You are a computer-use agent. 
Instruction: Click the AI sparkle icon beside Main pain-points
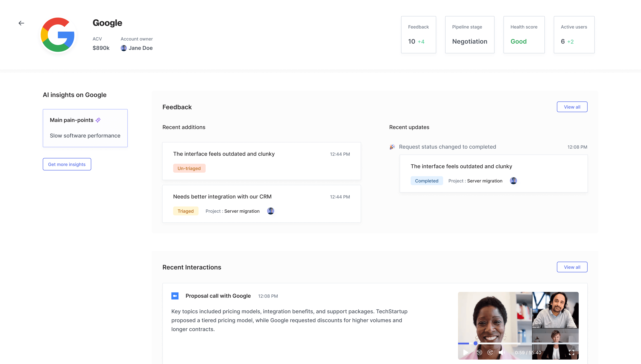(x=98, y=120)
